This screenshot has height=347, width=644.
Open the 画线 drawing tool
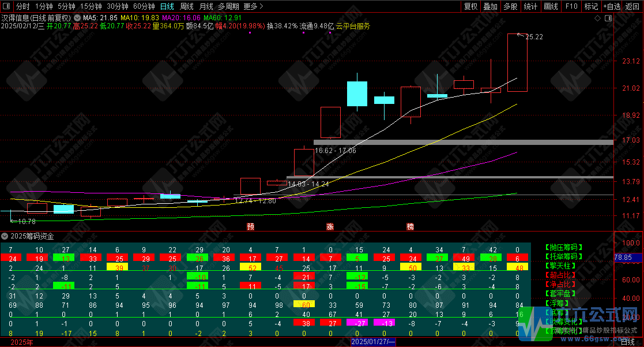click(551, 6)
